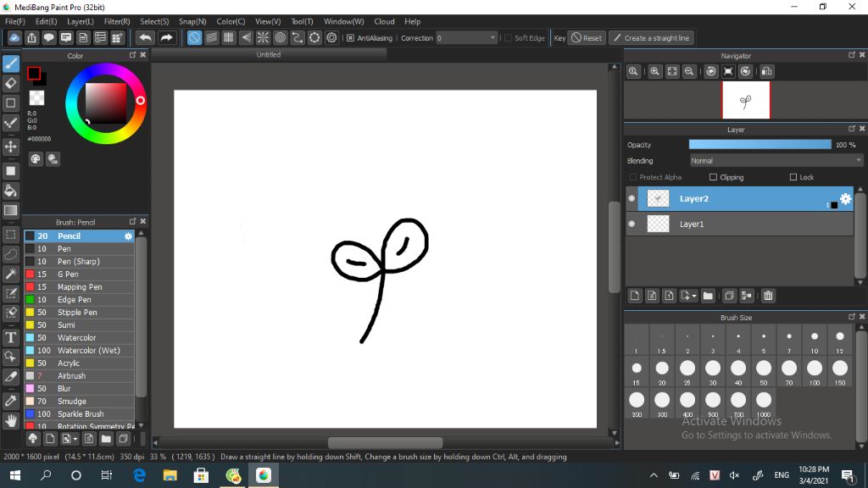Zoom out using the Navigator panel
Viewport: 868px width, 488px height.
pos(689,71)
